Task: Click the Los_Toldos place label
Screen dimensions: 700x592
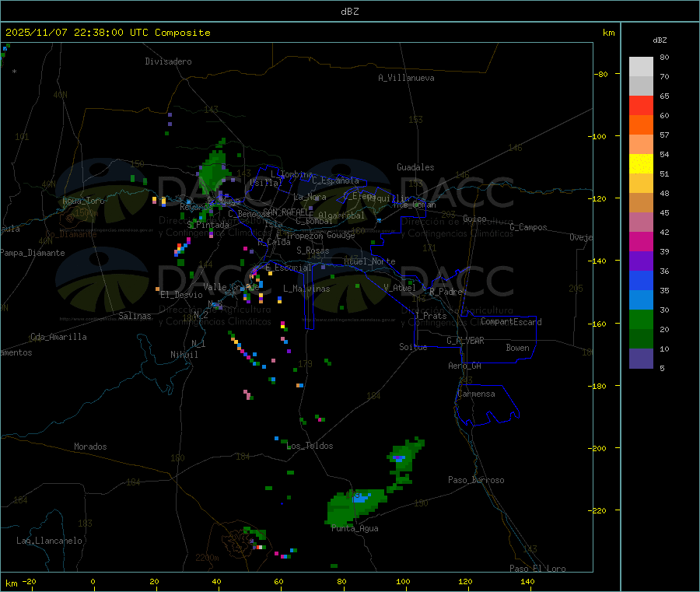Action: (310, 446)
